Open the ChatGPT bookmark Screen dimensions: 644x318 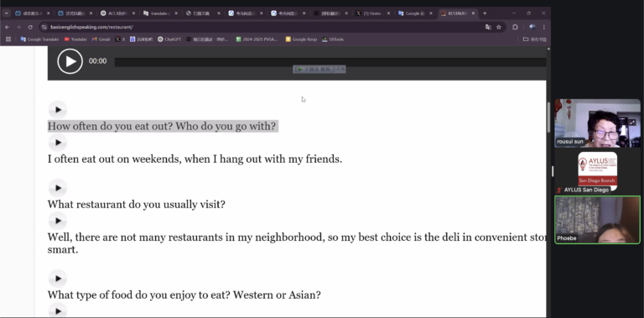169,39
